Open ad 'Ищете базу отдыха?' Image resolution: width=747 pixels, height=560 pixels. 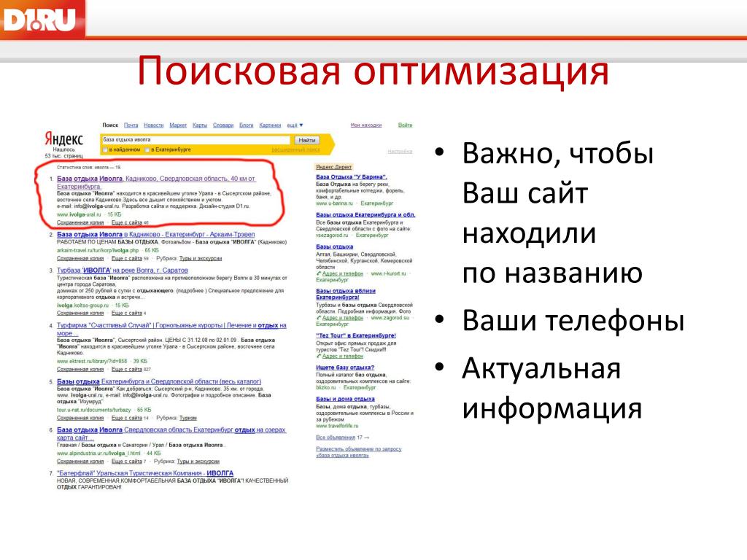[x=345, y=367]
